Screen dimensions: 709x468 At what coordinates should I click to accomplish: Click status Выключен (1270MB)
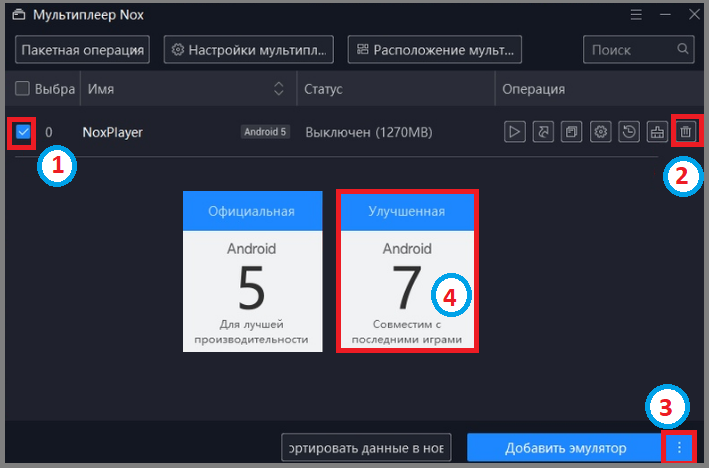coord(369,132)
